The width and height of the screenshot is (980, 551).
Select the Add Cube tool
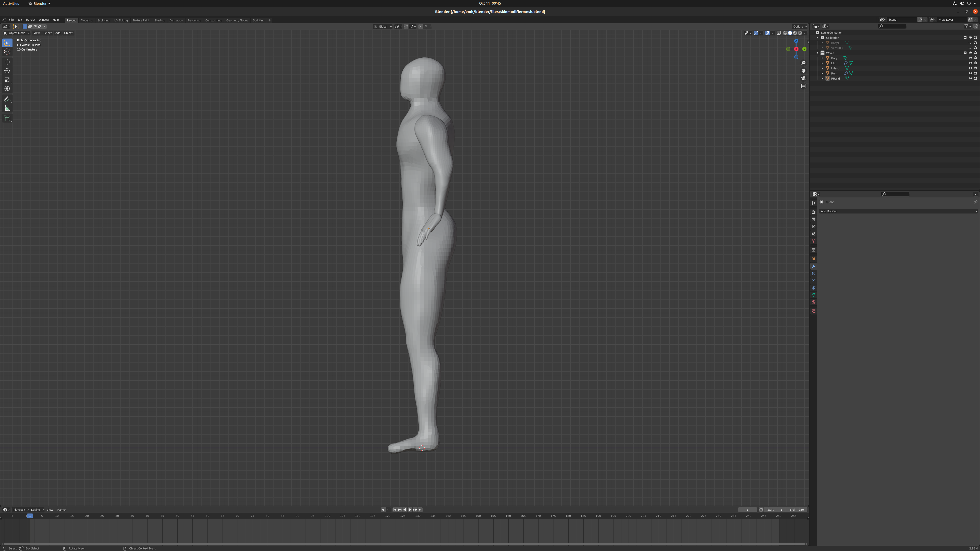tap(7, 118)
